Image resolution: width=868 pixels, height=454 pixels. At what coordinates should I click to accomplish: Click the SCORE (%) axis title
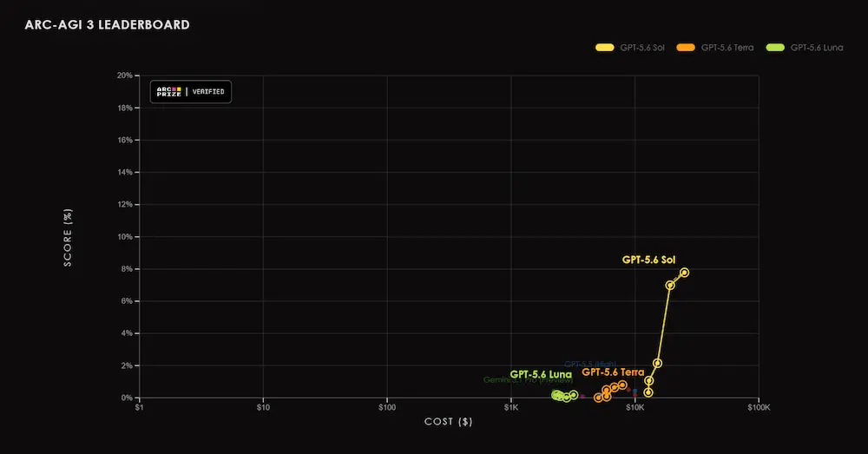click(68, 238)
